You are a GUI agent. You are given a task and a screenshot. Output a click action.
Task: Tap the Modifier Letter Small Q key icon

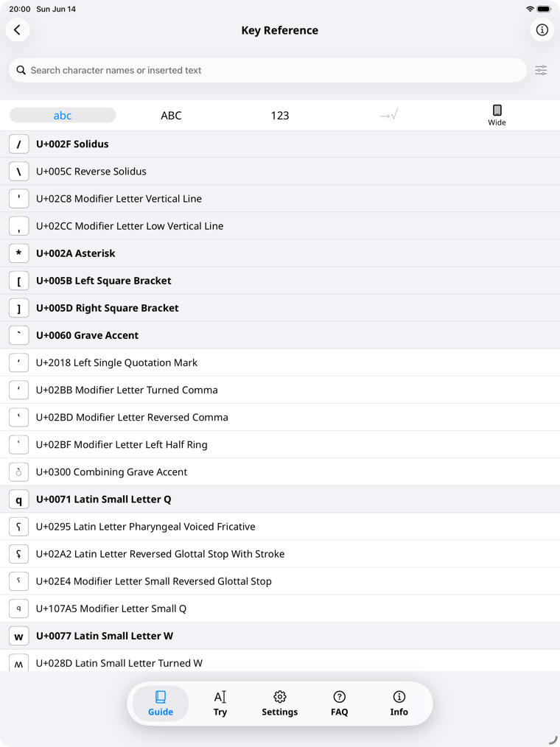coord(19,609)
